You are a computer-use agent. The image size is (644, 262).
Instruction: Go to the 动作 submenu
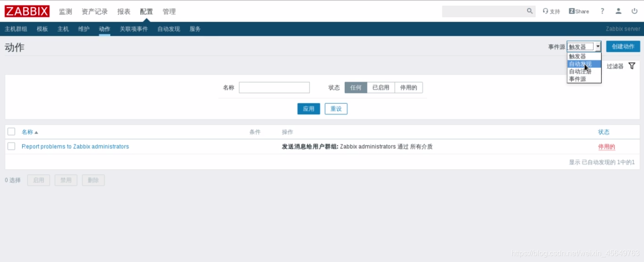coord(105,29)
